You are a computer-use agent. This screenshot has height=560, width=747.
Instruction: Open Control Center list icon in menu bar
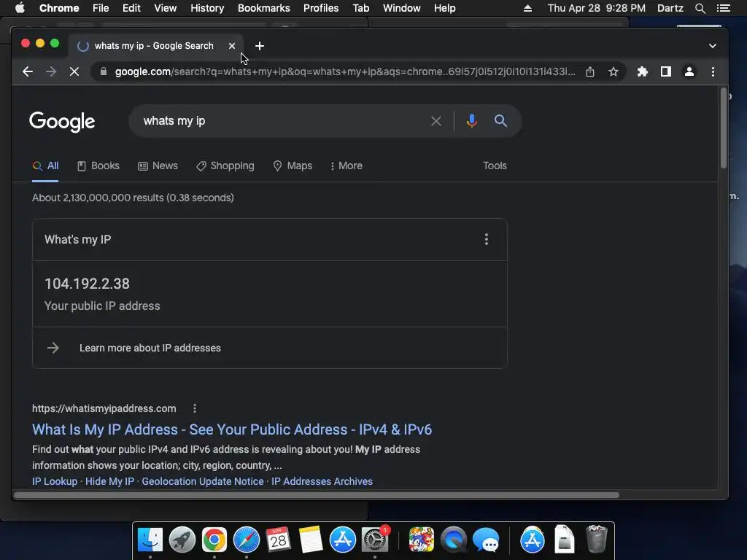point(723,8)
